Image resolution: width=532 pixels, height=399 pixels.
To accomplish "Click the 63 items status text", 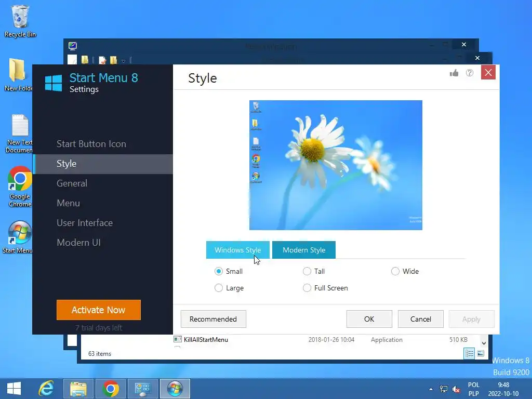I will pyautogui.click(x=100, y=354).
